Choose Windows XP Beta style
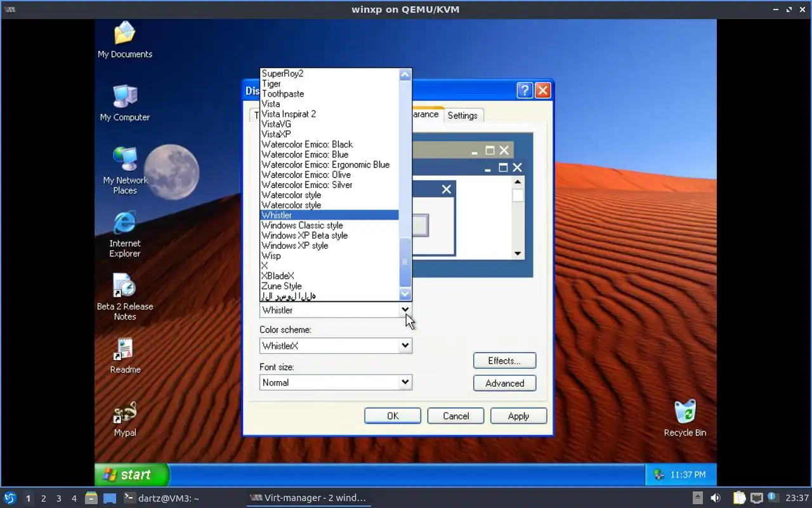The width and height of the screenshot is (812, 508). coord(330,236)
